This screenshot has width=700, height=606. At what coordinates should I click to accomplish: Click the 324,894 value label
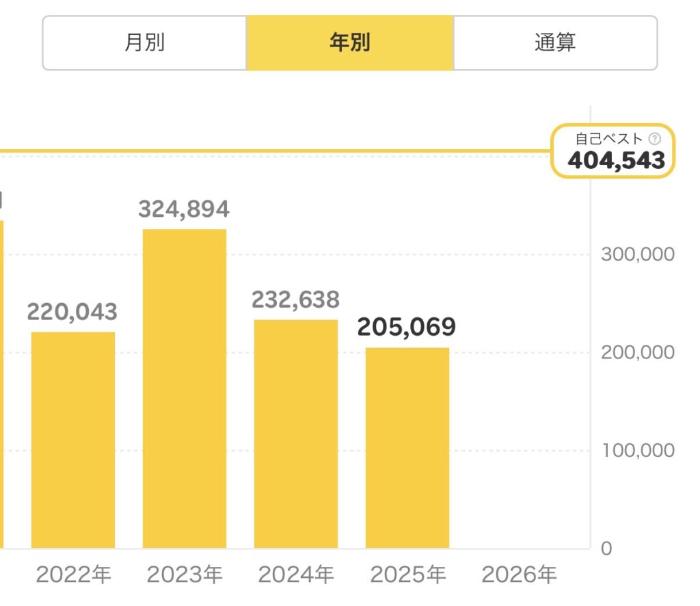tap(184, 209)
